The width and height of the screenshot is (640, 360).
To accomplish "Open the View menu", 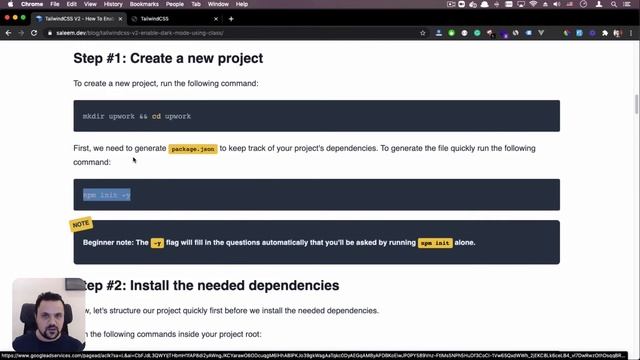I will pos(90,4).
